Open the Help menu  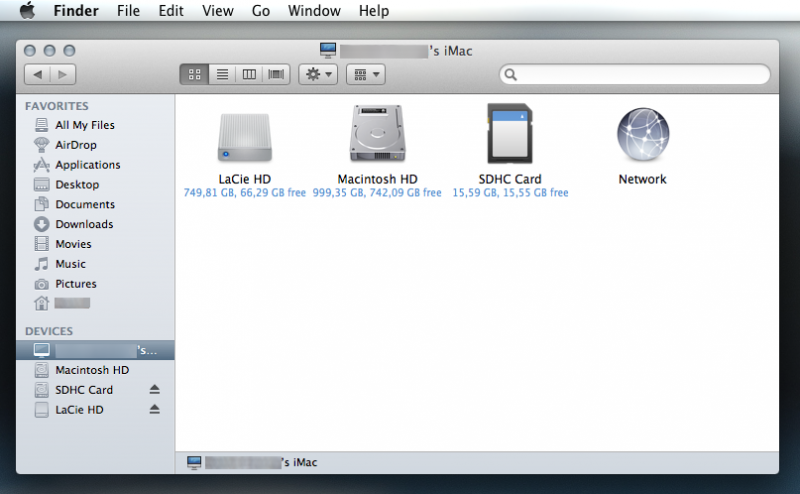(374, 11)
